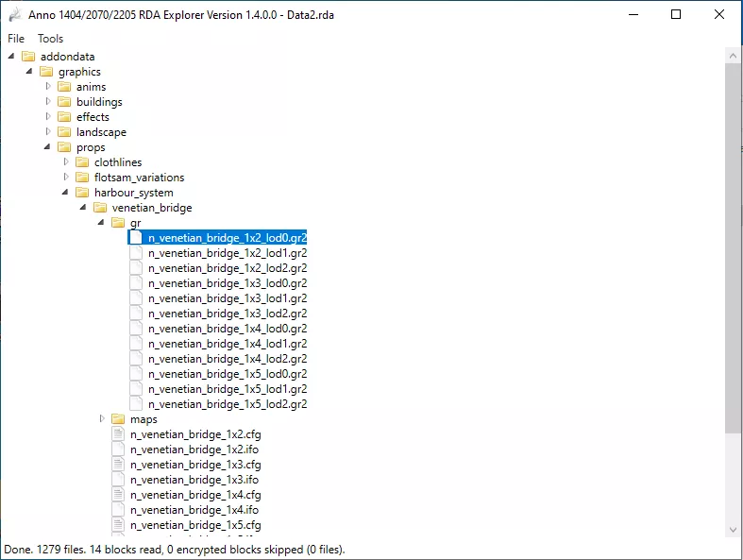Viewport: 743px width, 560px height.
Task: Click the RDA Explorer title bar app icon
Action: click(16, 15)
